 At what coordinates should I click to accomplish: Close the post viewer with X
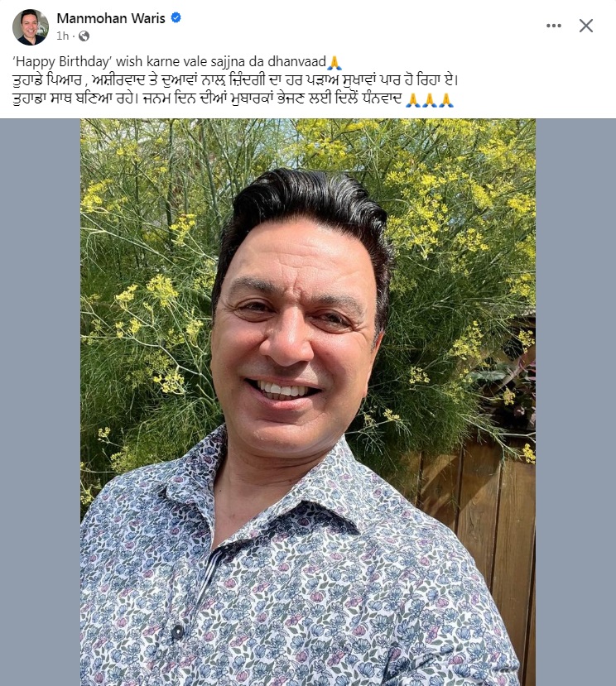586,26
